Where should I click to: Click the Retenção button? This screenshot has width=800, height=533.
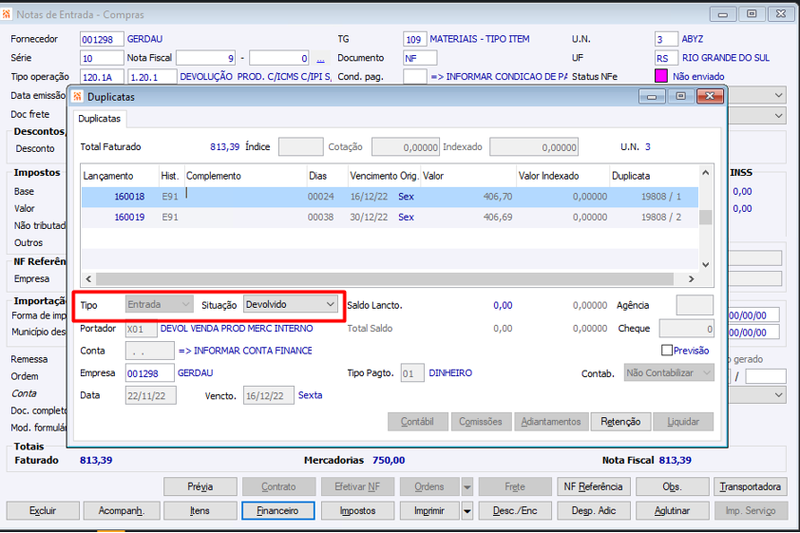(620, 422)
